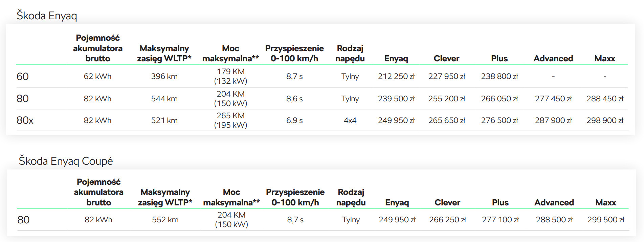Click the Škoda Enyaq Coupé heading
Image resolution: width=644 pixels, height=242 pixels.
pyautogui.click(x=66, y=161)
